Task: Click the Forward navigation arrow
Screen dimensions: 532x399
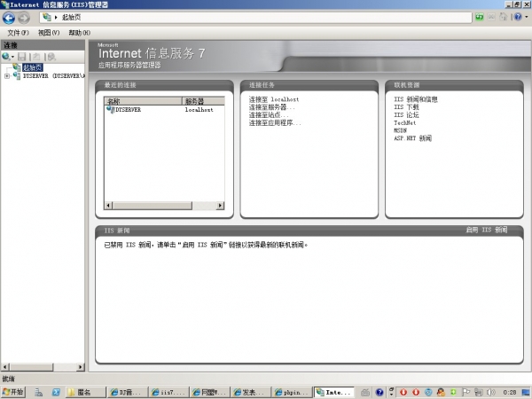Action: point(23,18)
